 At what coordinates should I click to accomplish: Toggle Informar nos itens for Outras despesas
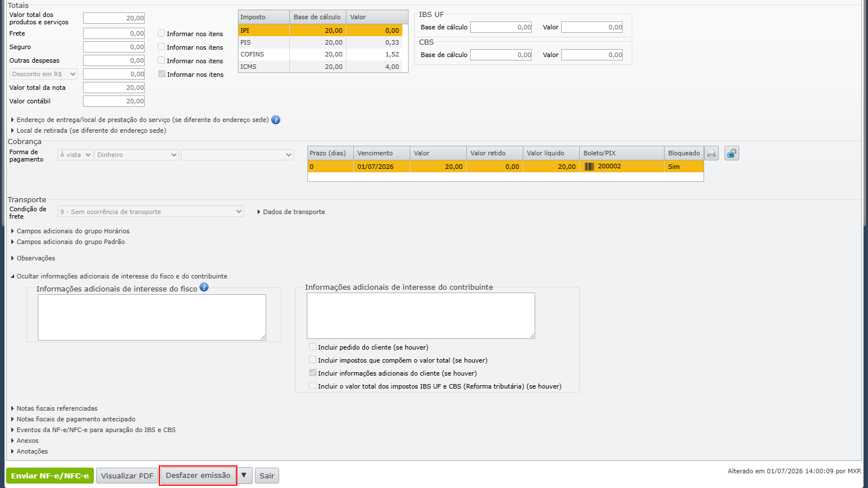(x=162, y=60)
